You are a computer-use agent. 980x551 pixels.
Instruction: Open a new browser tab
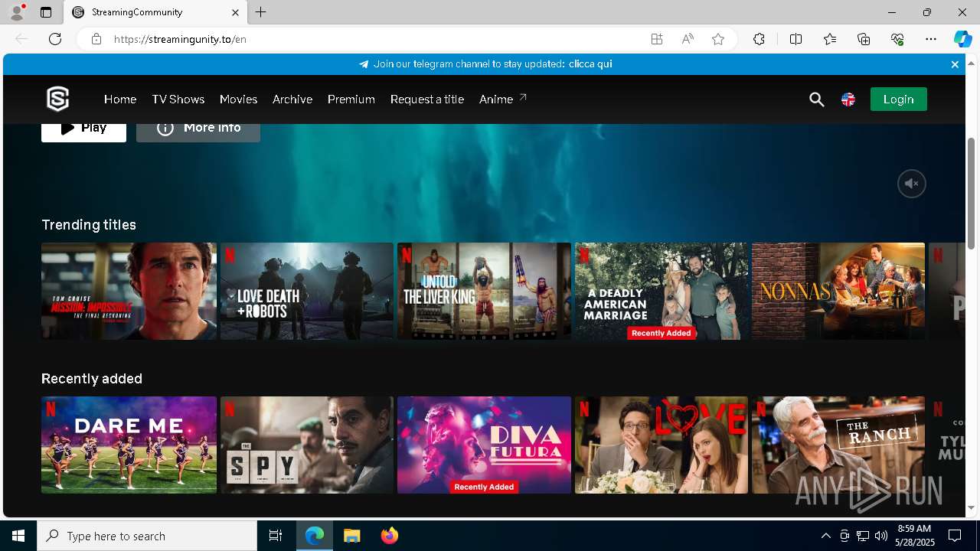pyautogui.click(x=261, y=12)
